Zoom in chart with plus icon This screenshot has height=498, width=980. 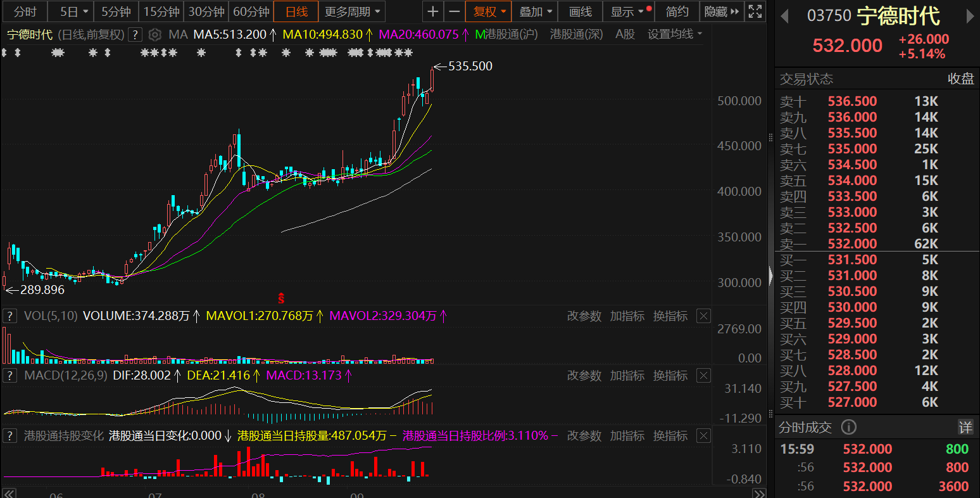432,11
